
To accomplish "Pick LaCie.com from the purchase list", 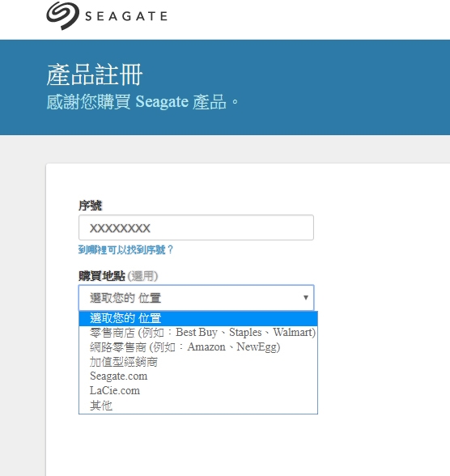I will 198,391.
